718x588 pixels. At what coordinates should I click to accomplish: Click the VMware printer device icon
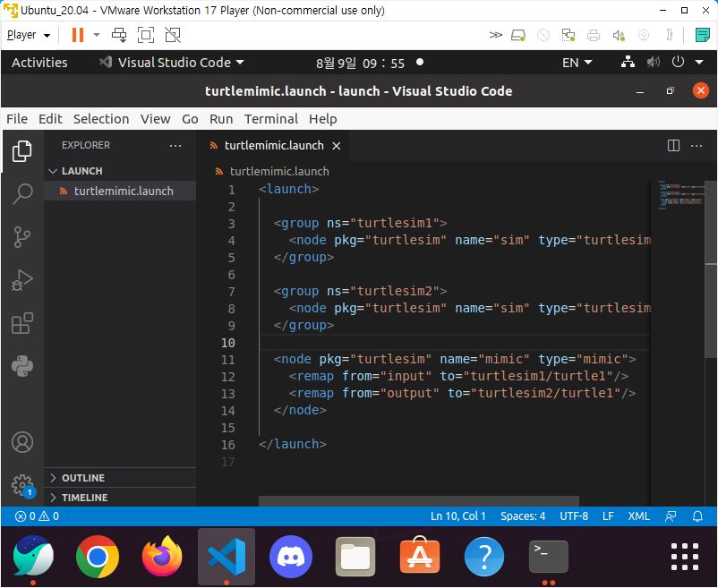click(594, 35)
